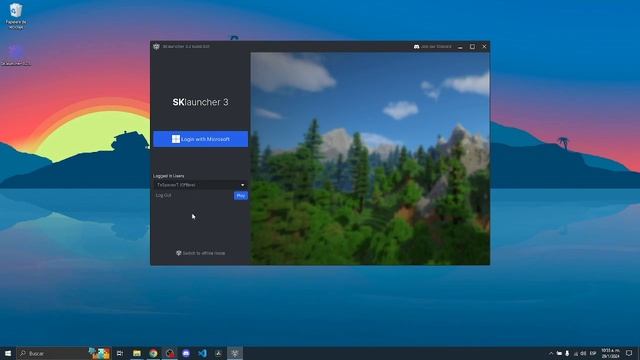The image size is (640, 360).
Task: Click the SKlauncher logo in the title bar
Action: click(x=156, y=47)
